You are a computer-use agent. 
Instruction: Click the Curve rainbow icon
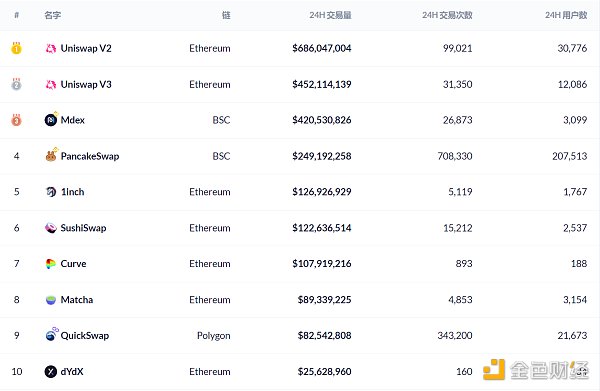pos(51,264)
